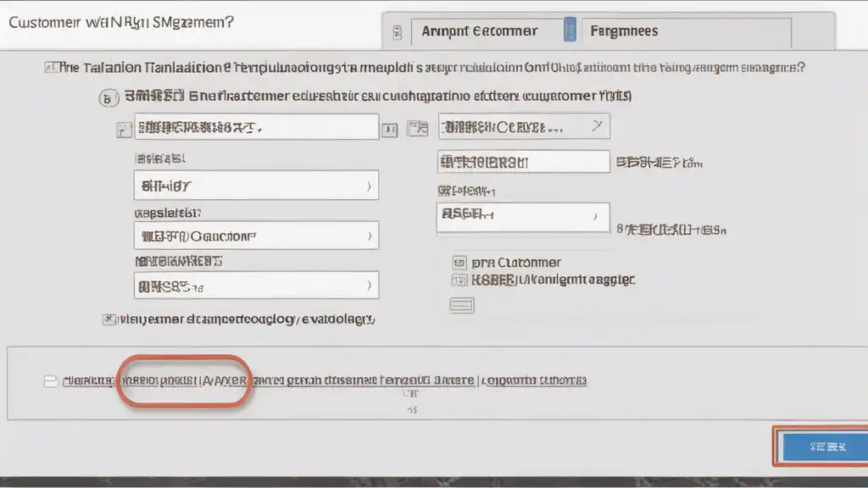Click the blue button at the bottom right

coord(826,446)
